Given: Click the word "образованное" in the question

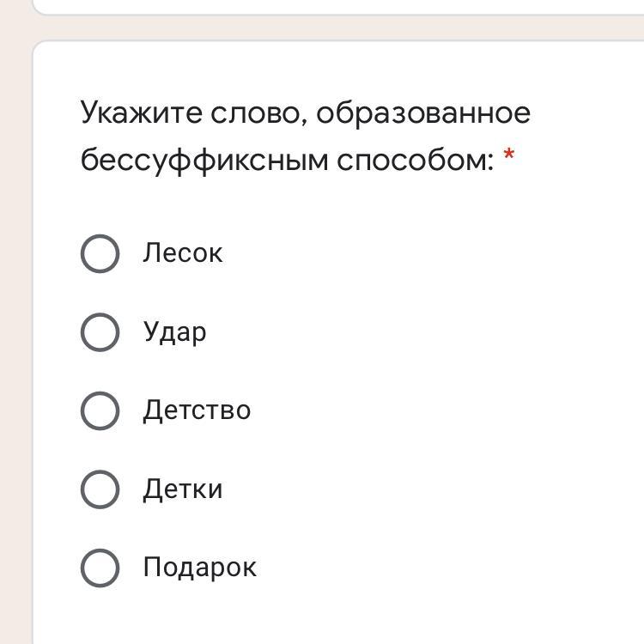Looking at the screenshot, I should coord(423,113).
